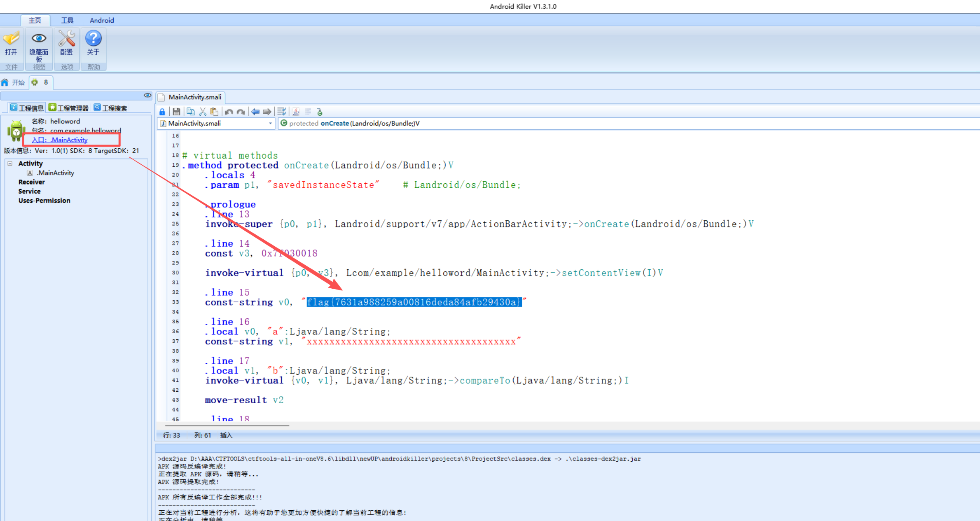View Java source with the Java cup icon

pyautogui.click(x=296, y=112)
